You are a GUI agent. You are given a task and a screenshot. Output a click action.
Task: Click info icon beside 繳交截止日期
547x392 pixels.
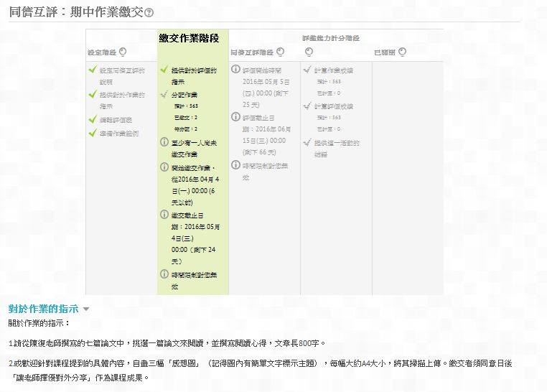[x=164, y=215]
